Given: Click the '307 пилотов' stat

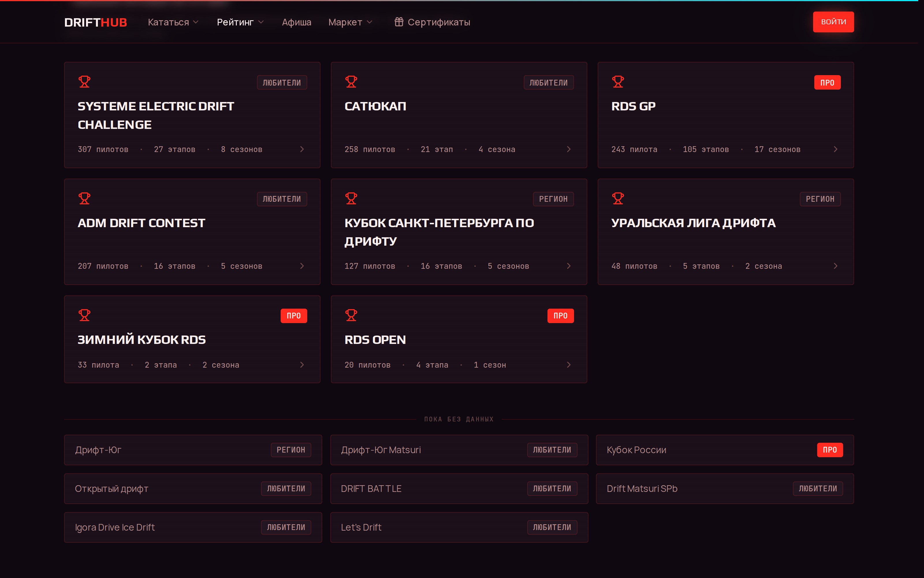Looking at the screenshot, I should click(103, 149).
